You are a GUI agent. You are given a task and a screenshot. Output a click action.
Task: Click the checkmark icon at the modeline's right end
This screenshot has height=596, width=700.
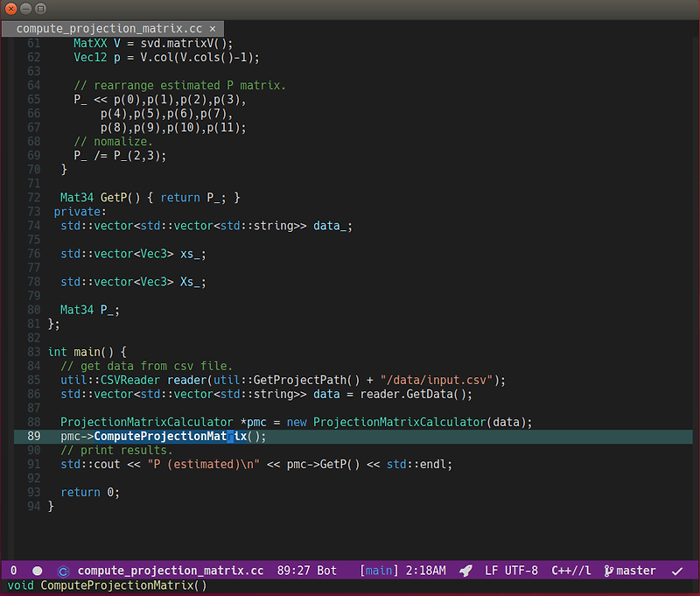(677, 570)
